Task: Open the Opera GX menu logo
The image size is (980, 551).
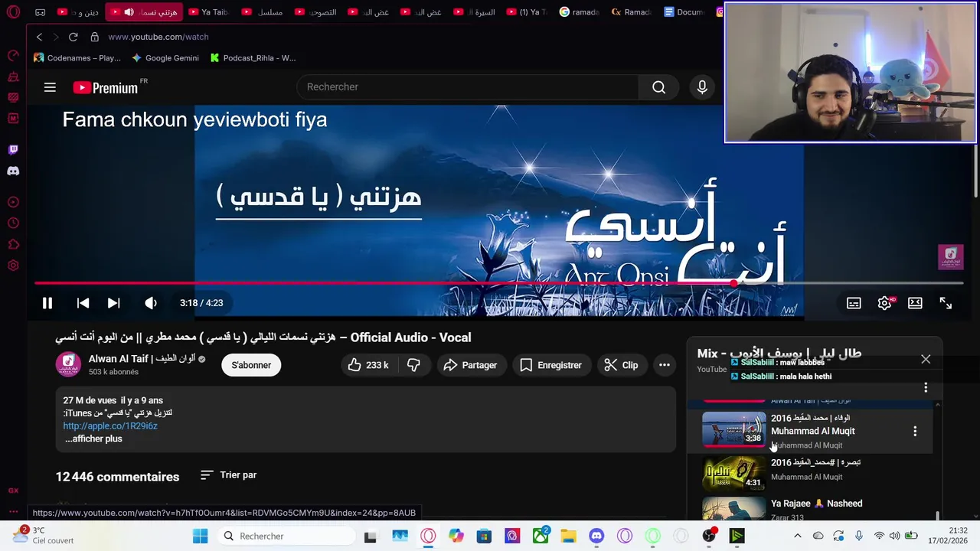Action: [13, 12]
